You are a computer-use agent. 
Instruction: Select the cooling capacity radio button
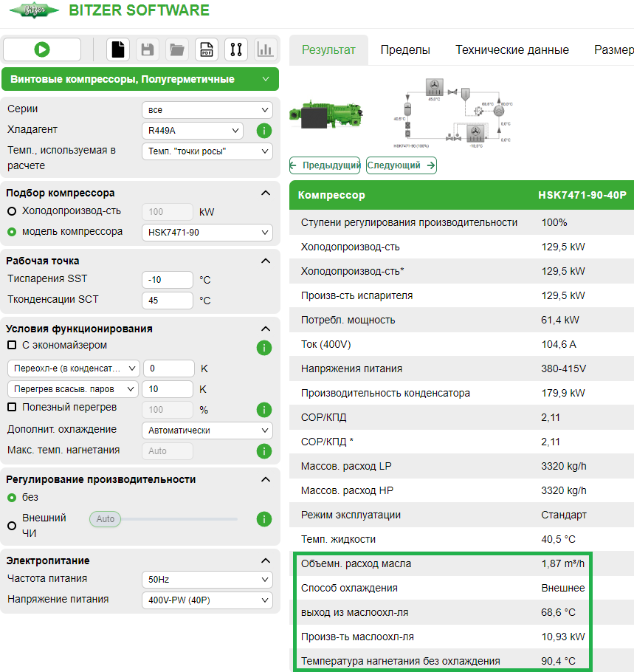click(12, 211)
